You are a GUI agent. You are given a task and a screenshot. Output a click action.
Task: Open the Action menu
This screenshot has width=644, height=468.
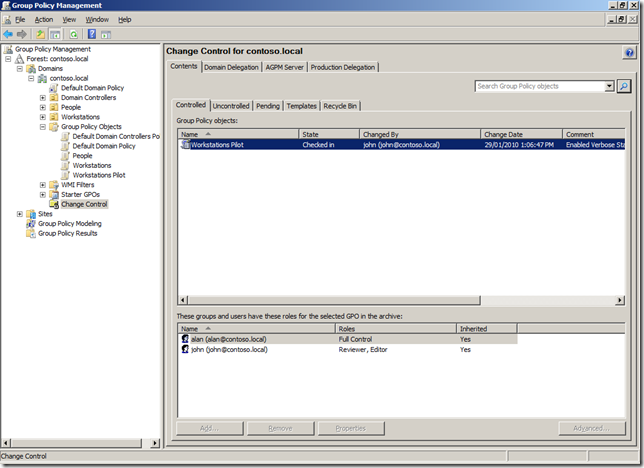(x=44, y=19)
